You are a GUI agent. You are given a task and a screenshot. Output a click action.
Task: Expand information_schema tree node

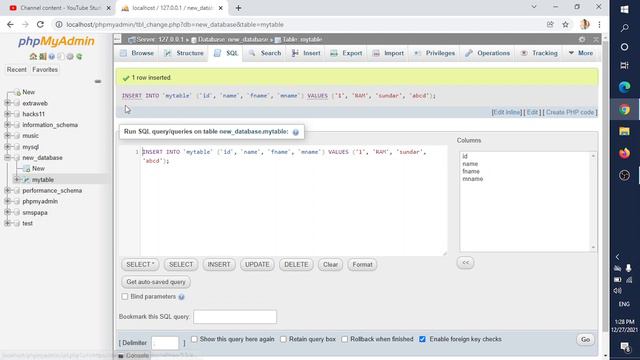point(7,125)
